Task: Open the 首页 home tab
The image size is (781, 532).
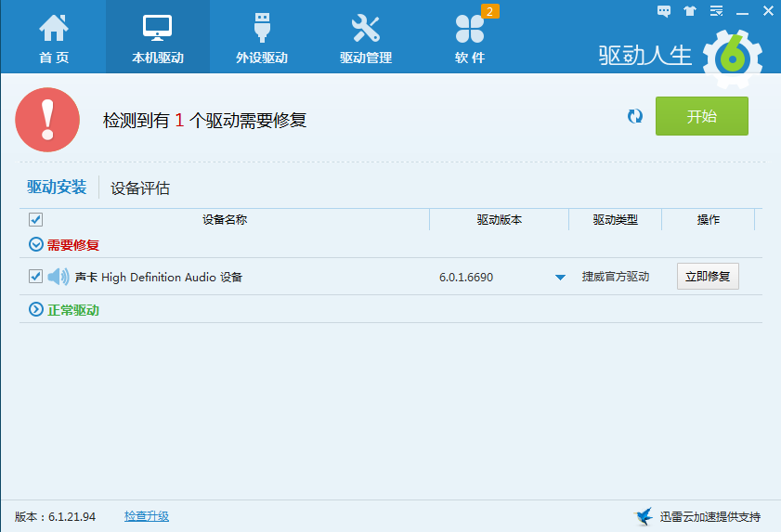Action: click(53, 37)
